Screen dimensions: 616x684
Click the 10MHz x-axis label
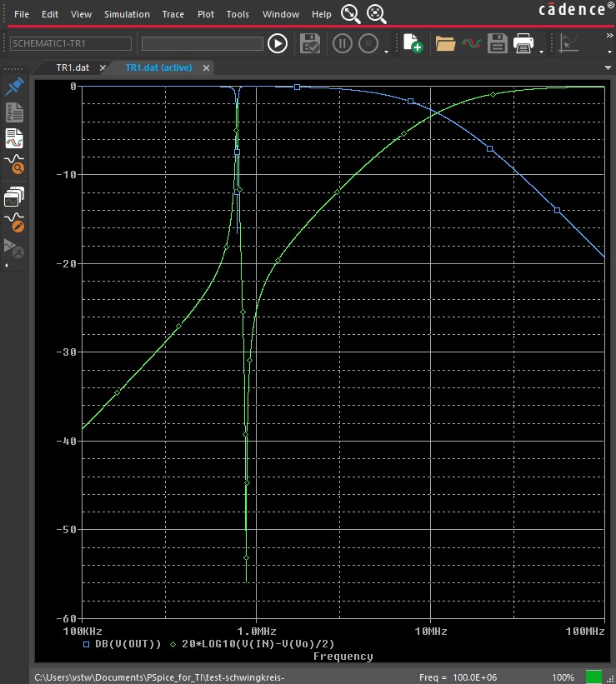click(431, 632)
